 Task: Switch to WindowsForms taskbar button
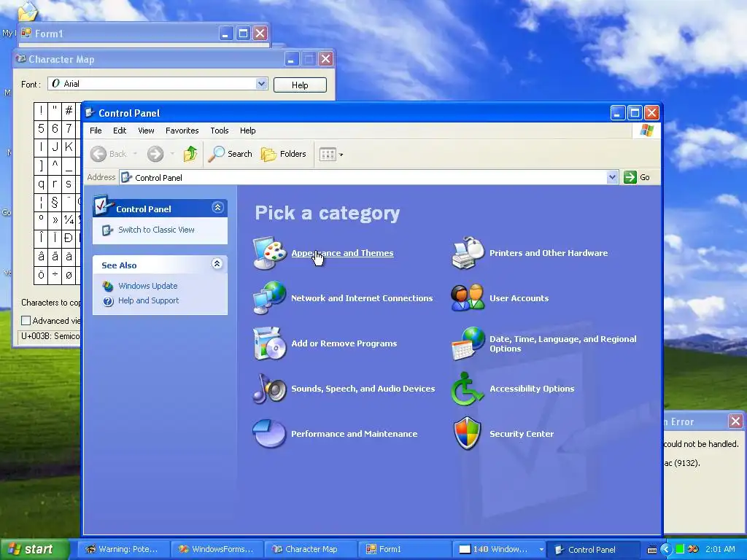[x=217, y=550]
